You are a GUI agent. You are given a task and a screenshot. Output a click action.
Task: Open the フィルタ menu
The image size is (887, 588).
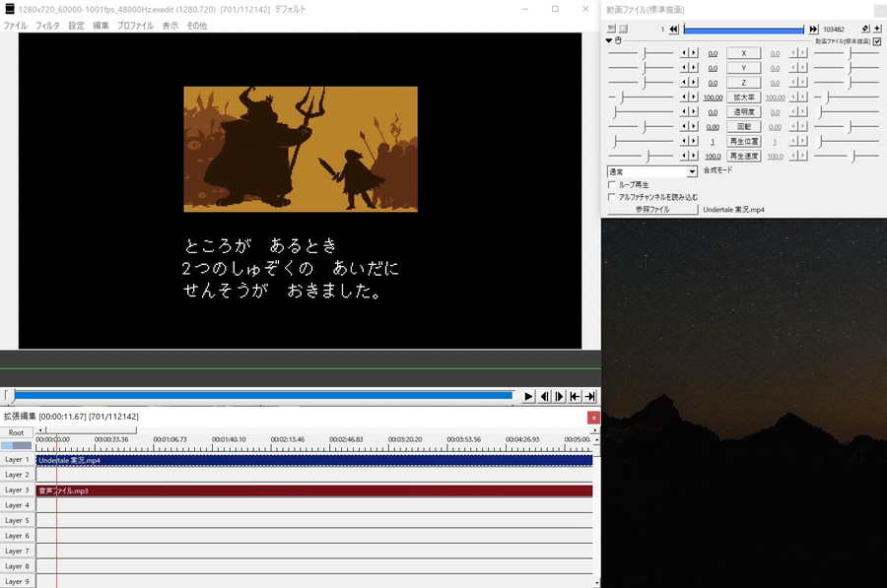coord(47,26)
